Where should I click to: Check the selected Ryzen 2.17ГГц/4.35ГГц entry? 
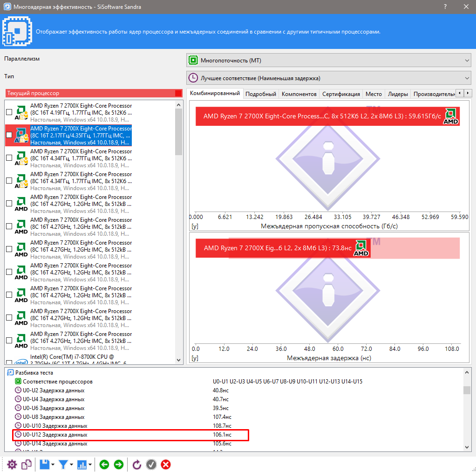tap(9, 135)
